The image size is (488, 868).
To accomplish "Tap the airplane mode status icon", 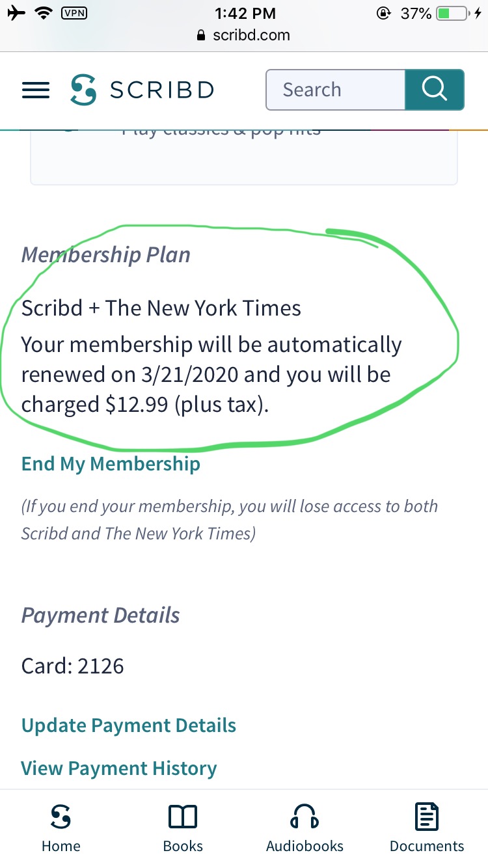I will [x=17, y=14].
